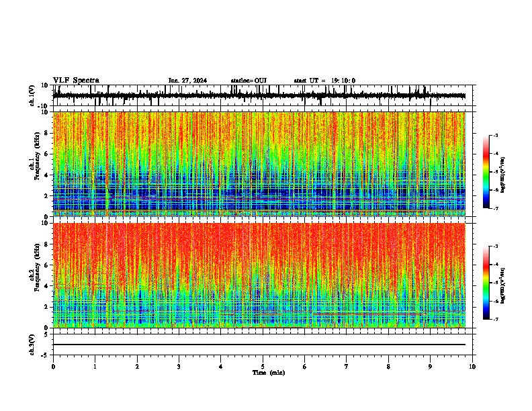Viewport: 532px width, 411px height.
Task: Click the ch.3(V) axis label
Action: 32,345
